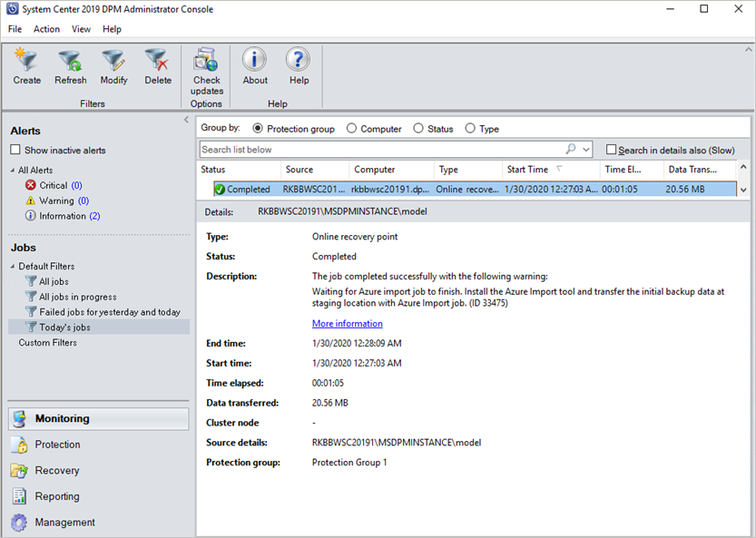The image size is (756, 538).
Task: Collapse the Default Filters node
Action: (x=13, y=266)
